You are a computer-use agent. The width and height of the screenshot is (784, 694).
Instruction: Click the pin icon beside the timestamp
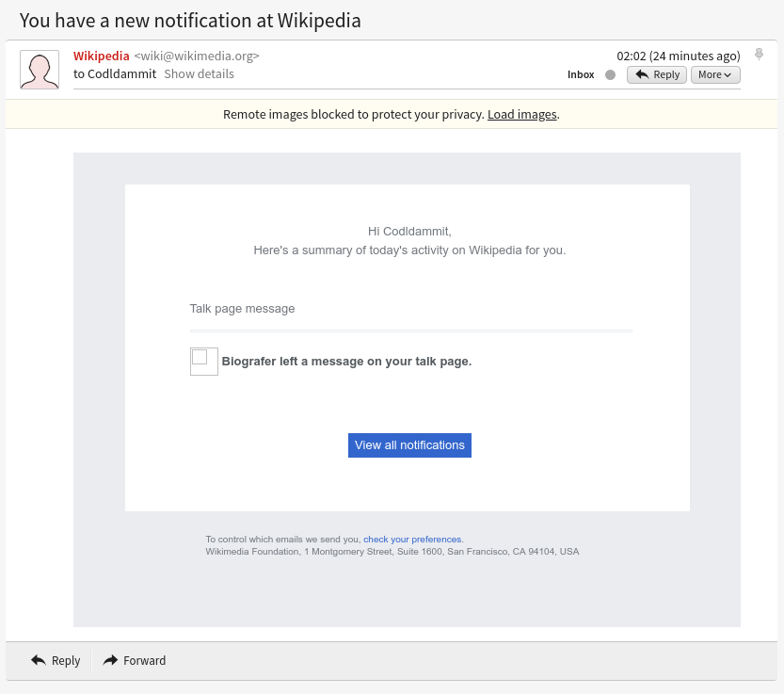click(759, 56)
